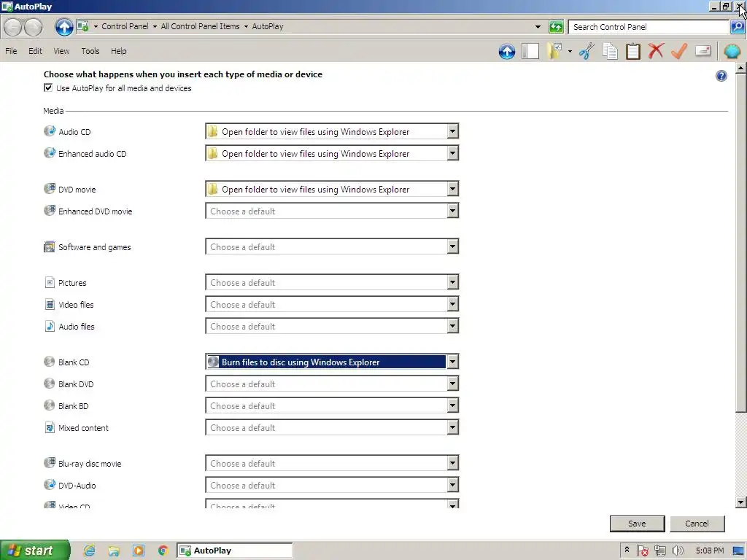Launch the media player quick launch icon
Screen dimensions: 747x560
pos(138,551)
